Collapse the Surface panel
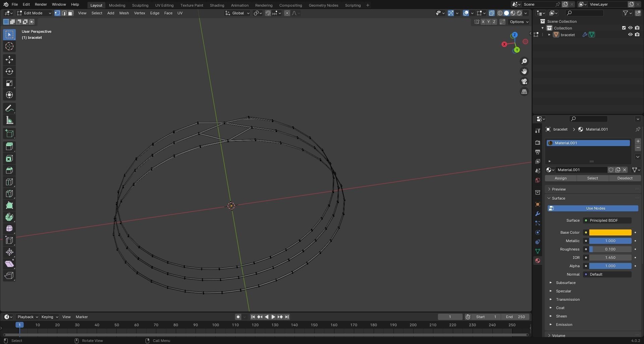 tap(558, 198)
